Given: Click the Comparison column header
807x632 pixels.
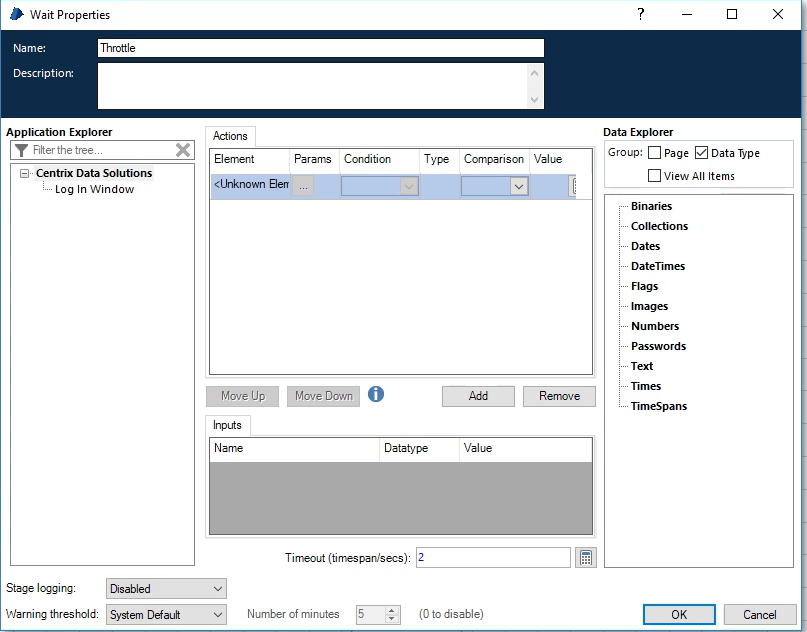Looking at the screenshot, I should pos(494,159).
